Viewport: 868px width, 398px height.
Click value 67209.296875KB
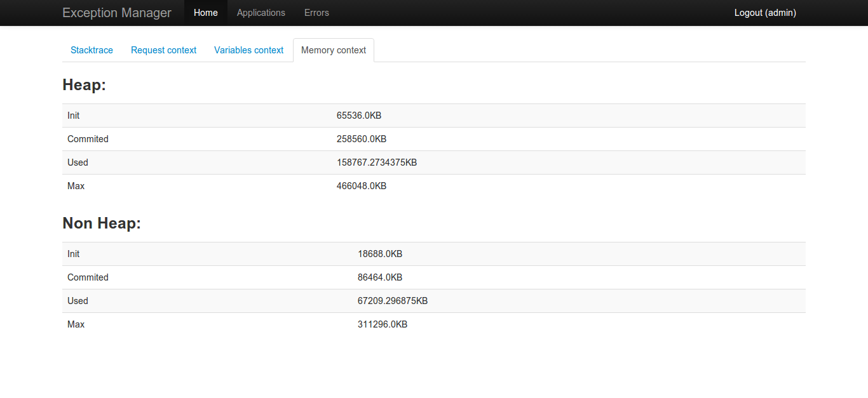393,301
